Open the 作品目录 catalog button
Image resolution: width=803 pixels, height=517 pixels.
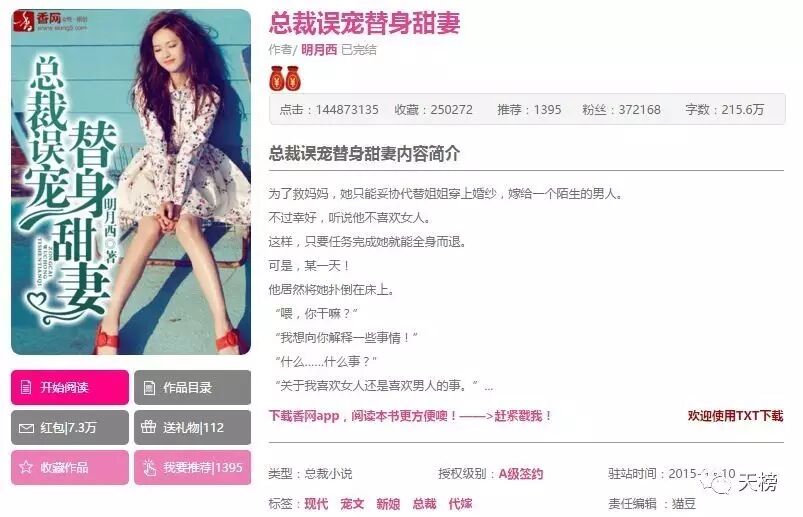[x=193, y=387]
